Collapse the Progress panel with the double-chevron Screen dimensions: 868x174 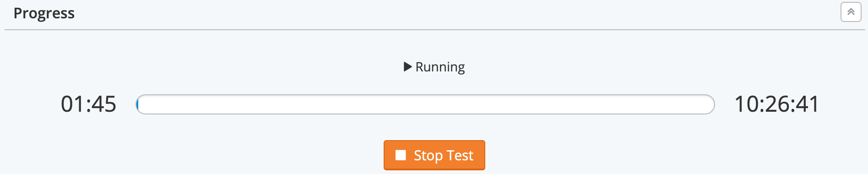coord(851,12)
